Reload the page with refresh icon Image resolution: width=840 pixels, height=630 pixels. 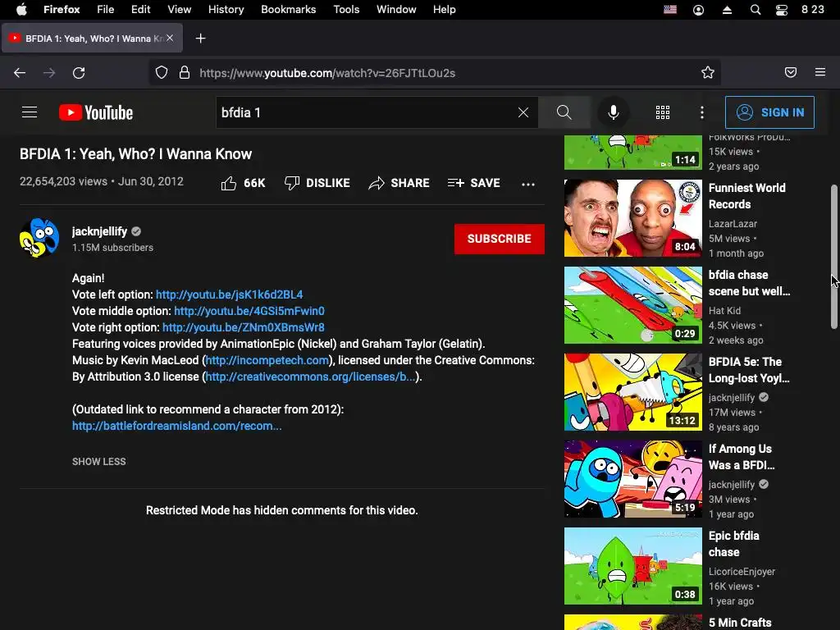click(x=79, y=73)
